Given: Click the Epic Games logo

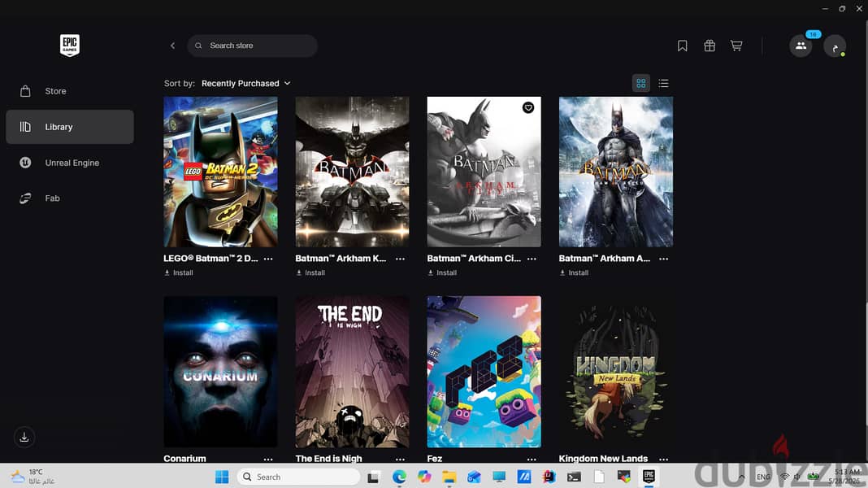Looking at the screenshot, I should (x=70, y=45).
